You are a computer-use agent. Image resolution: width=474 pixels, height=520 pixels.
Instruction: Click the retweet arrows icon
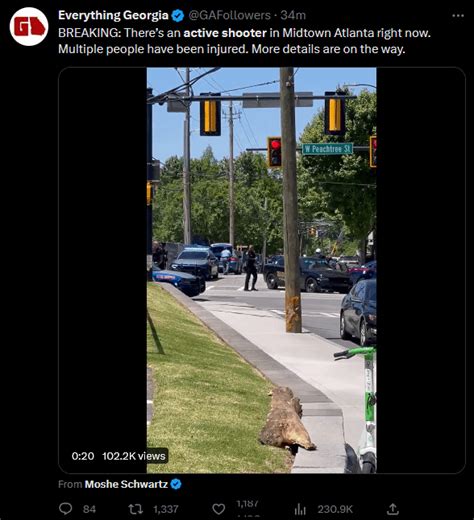136,509
